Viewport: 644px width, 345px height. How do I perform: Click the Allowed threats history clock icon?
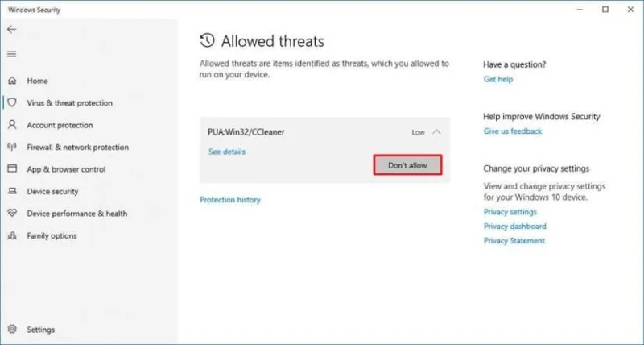tap(208, 41)
